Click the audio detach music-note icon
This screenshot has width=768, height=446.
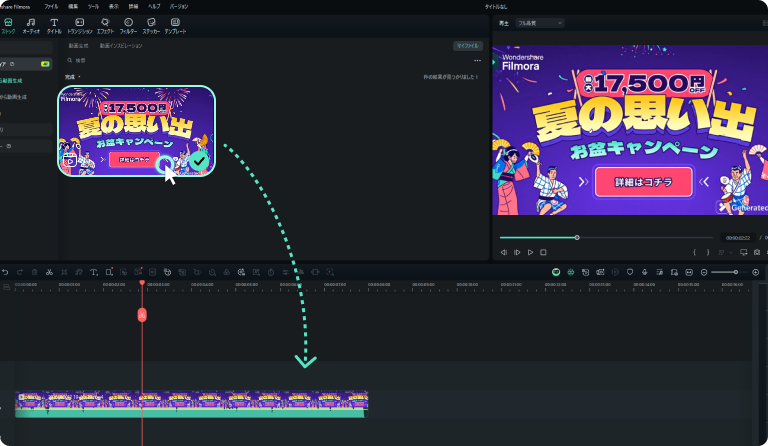point(79,272)
